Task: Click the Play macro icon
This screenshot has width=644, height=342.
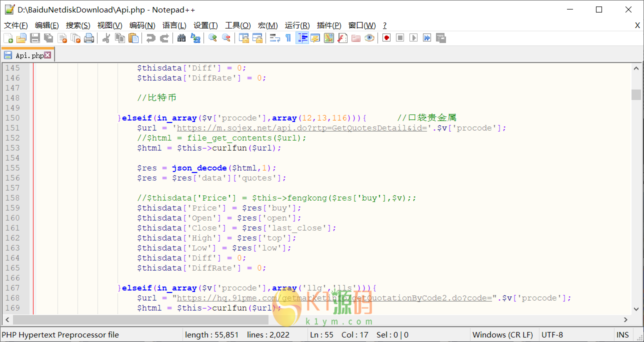Action: [x=413, y=38]
